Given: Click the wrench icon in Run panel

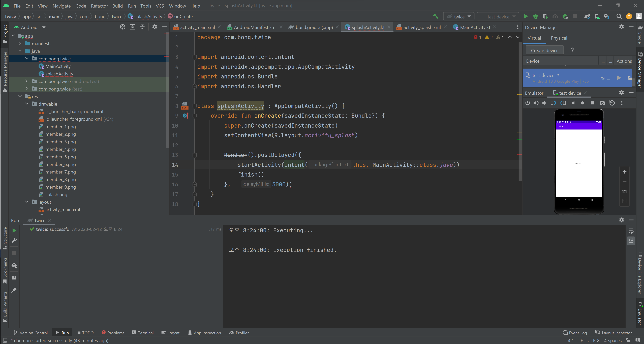Looking at the screenshot, I should point(14,240).
